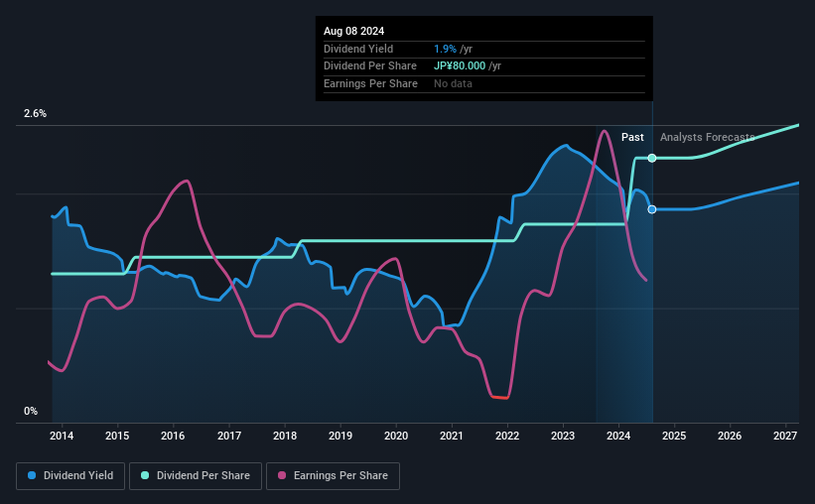
Task: Click the 2.6% y-axis label
Action: pos(35,113)
